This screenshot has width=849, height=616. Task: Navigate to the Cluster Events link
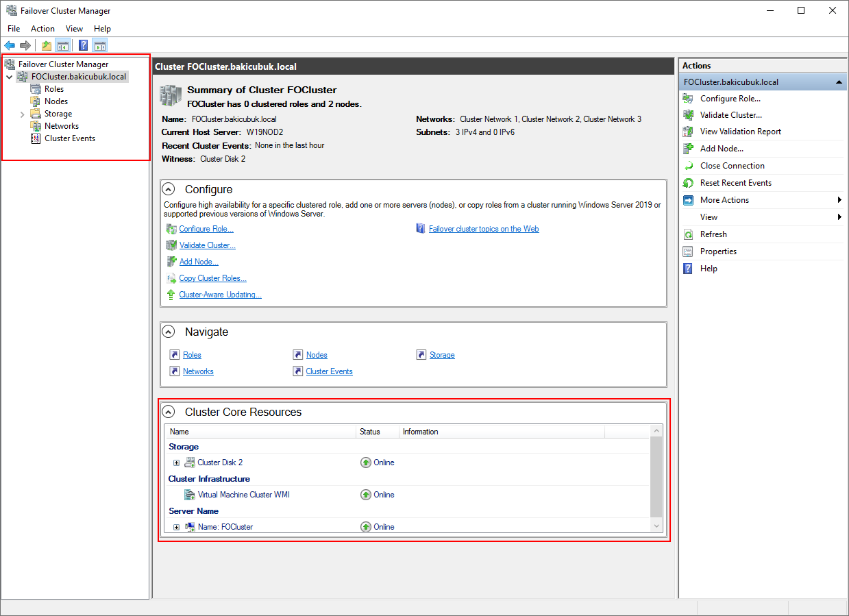[x=330, y=371]
